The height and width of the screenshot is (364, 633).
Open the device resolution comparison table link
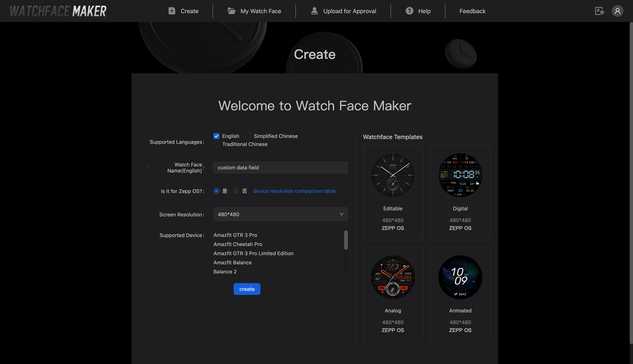294,191
